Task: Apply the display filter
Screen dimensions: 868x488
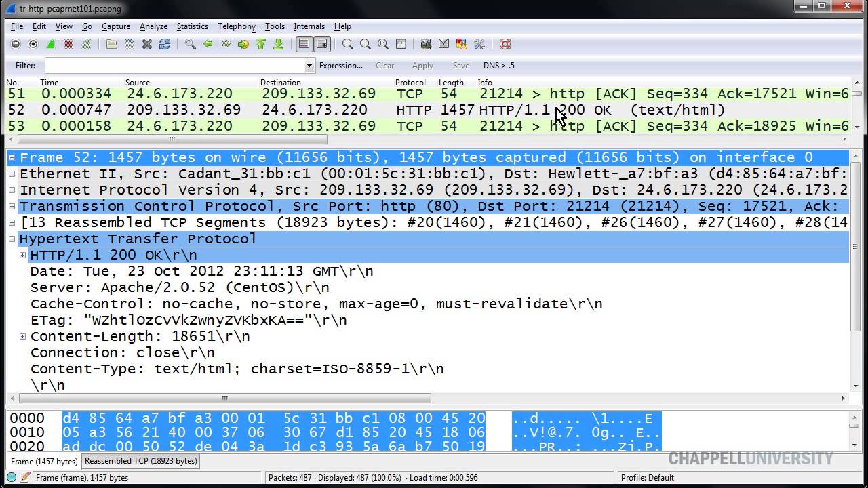Action: tap(422, 66)
